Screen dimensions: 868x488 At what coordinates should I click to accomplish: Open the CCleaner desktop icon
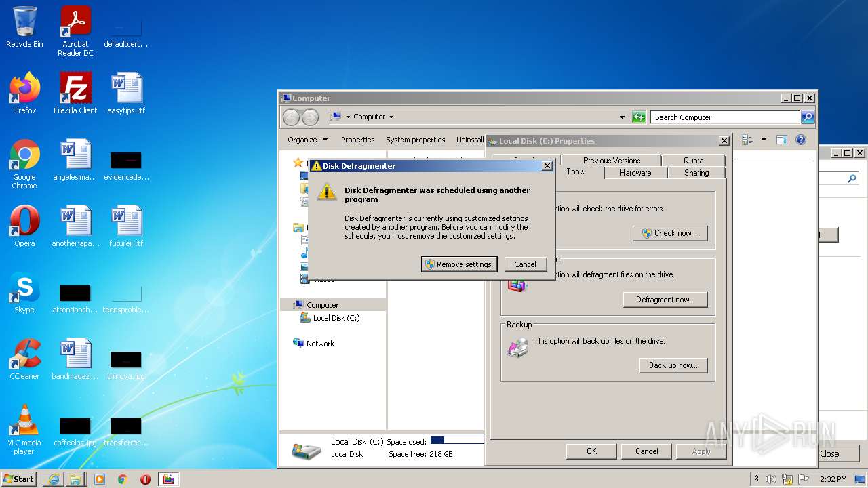24,359
